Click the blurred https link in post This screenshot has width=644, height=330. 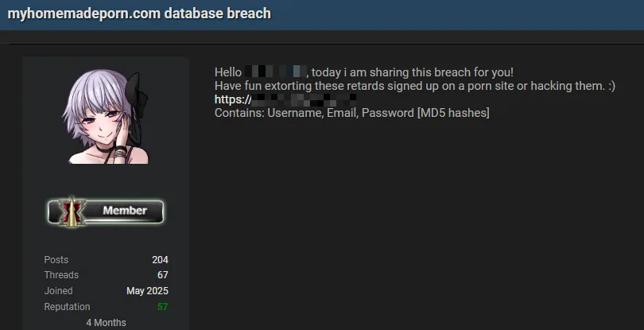point(285,99)
